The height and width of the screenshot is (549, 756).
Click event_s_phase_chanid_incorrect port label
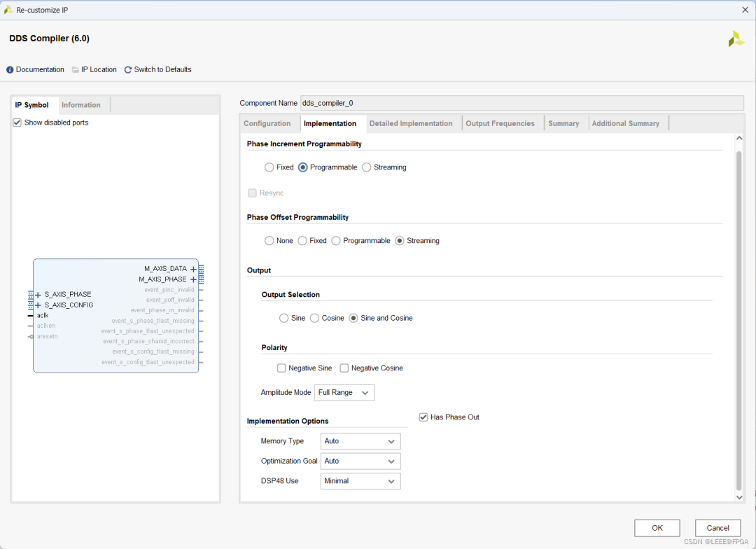click(148, 342)
